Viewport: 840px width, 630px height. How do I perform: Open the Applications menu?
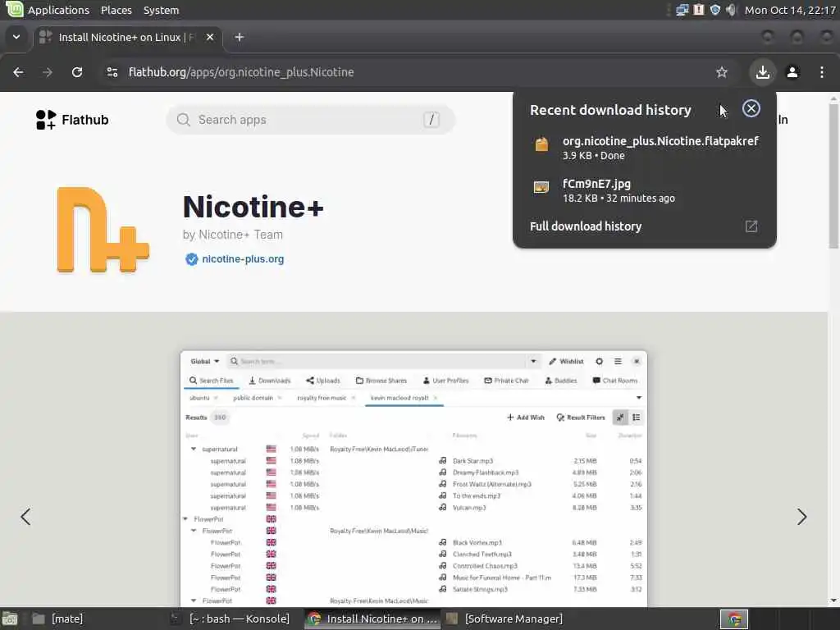pyautogui.click(x=58, y=10)
